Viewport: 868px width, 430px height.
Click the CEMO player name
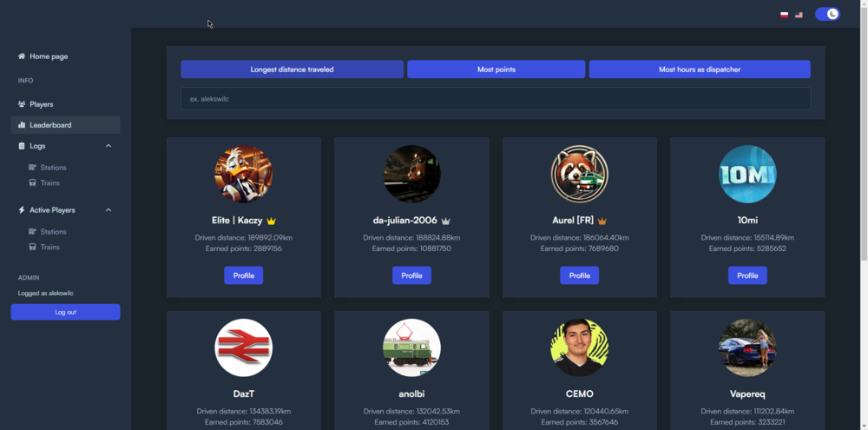[580, 394]
